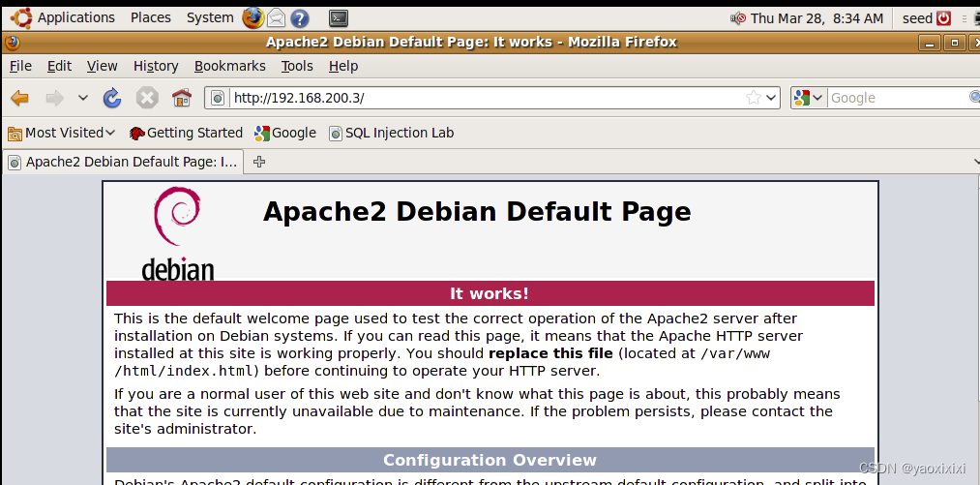Click the Configuration Overview heading
980x485 pixels.
pyautogui.click(x=490, y=460)
